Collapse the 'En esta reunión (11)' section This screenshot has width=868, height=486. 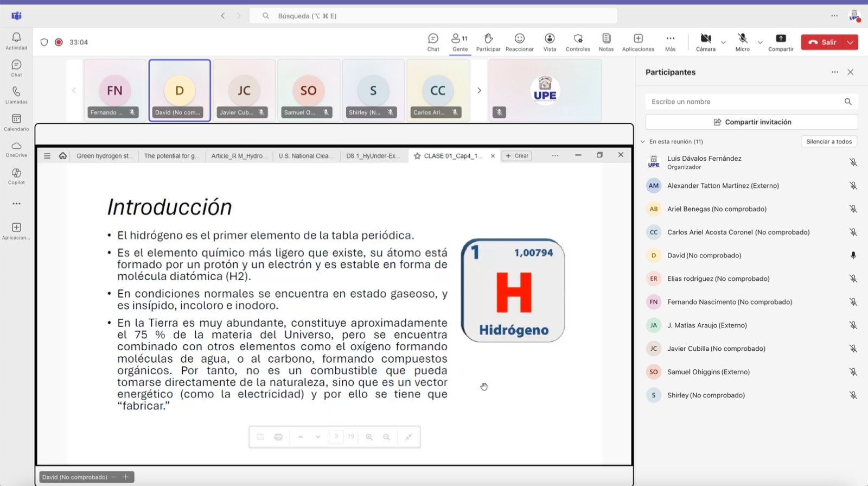click(643, 142)
